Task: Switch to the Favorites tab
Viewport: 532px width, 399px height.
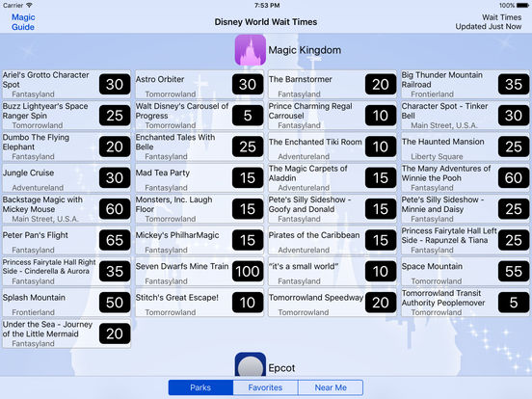Action: point(265,387)
